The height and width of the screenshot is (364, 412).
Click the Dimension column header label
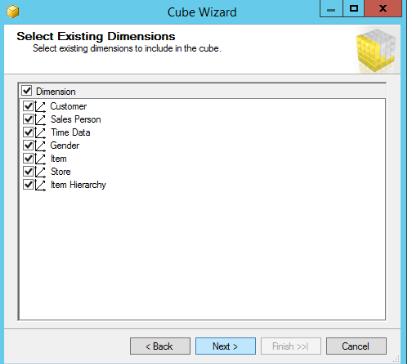[x=56, y=91]
